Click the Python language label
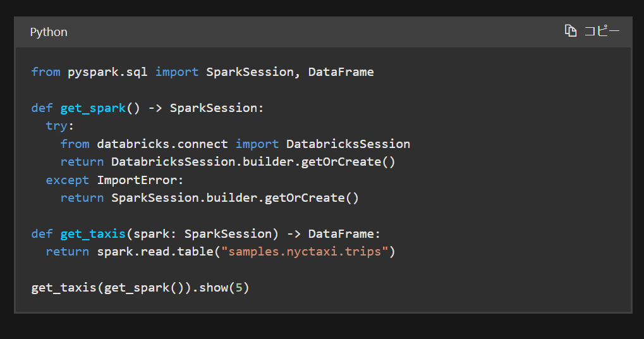The width and height of the screenshot is (644, 339). tap(49, 32)
